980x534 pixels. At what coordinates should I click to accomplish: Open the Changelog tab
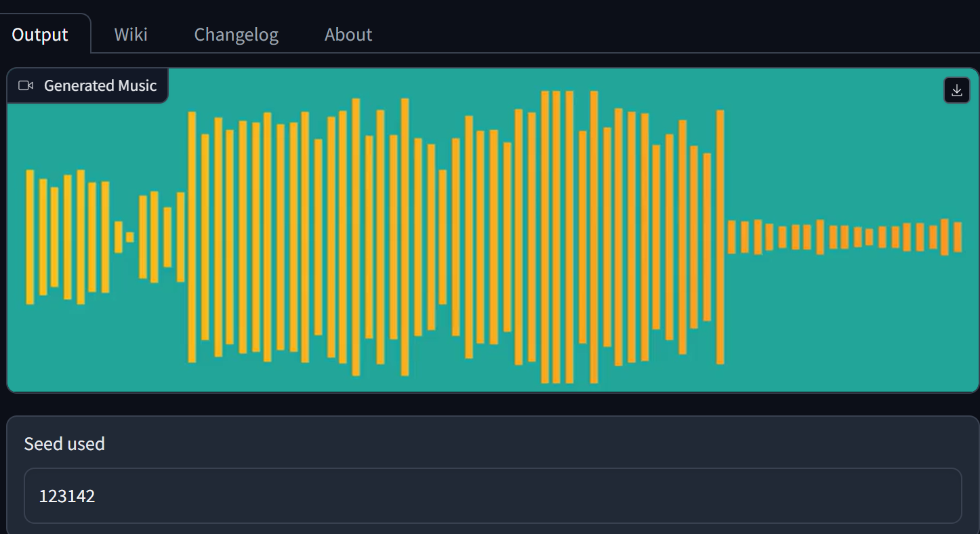(236, 35)
